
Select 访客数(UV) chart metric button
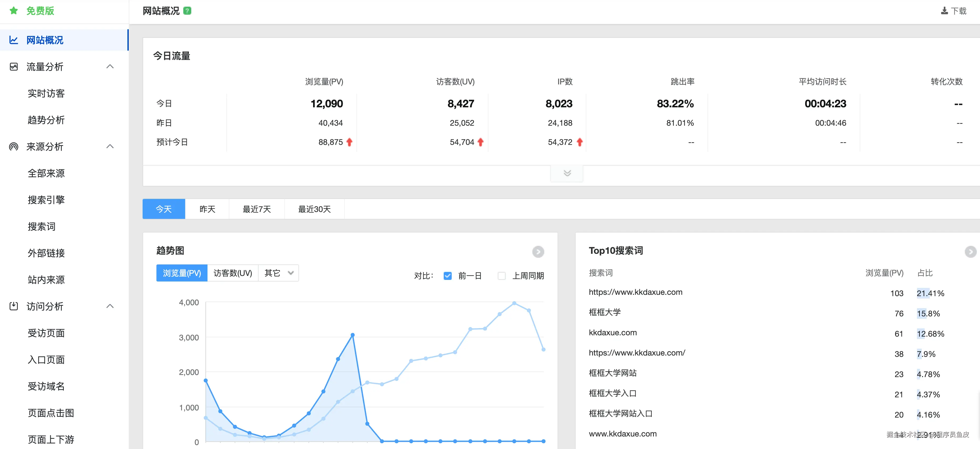tap(232, 273)
